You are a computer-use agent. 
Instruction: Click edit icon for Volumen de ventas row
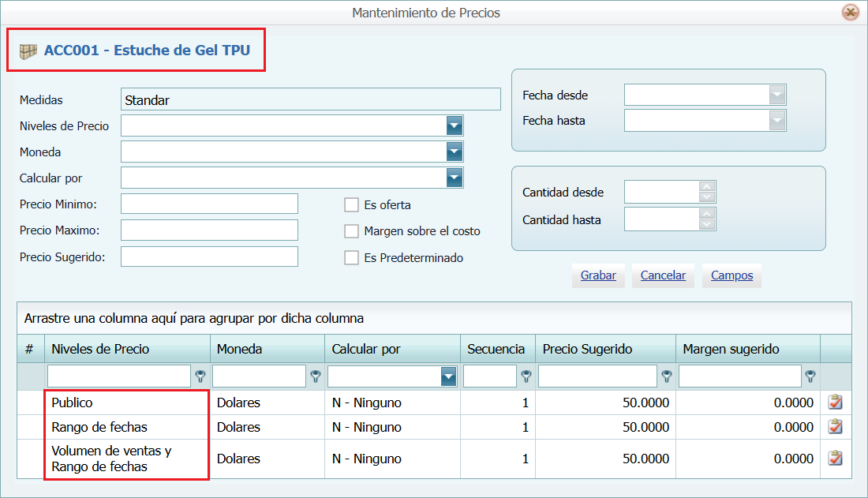click(x=835, y=459)
